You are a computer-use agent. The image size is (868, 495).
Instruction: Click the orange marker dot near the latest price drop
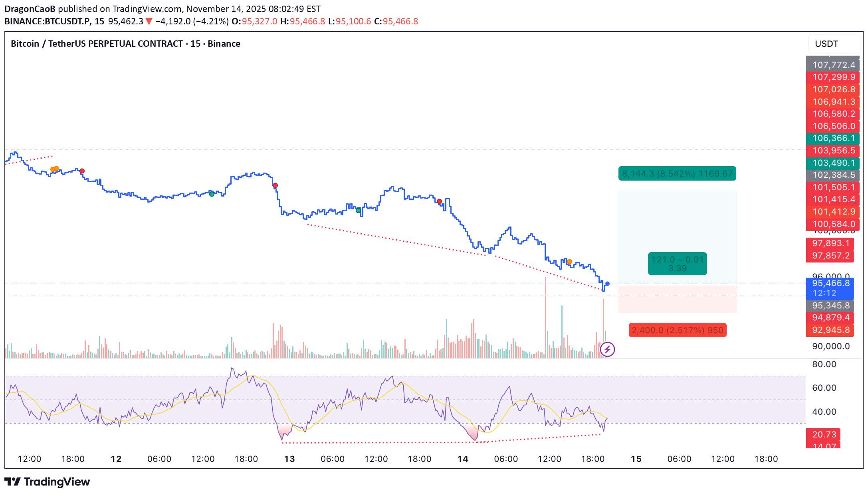[570, 262]
